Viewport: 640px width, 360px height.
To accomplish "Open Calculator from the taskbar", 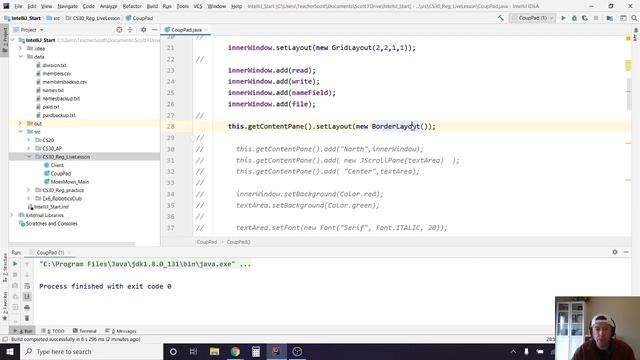I will point(256,351).
